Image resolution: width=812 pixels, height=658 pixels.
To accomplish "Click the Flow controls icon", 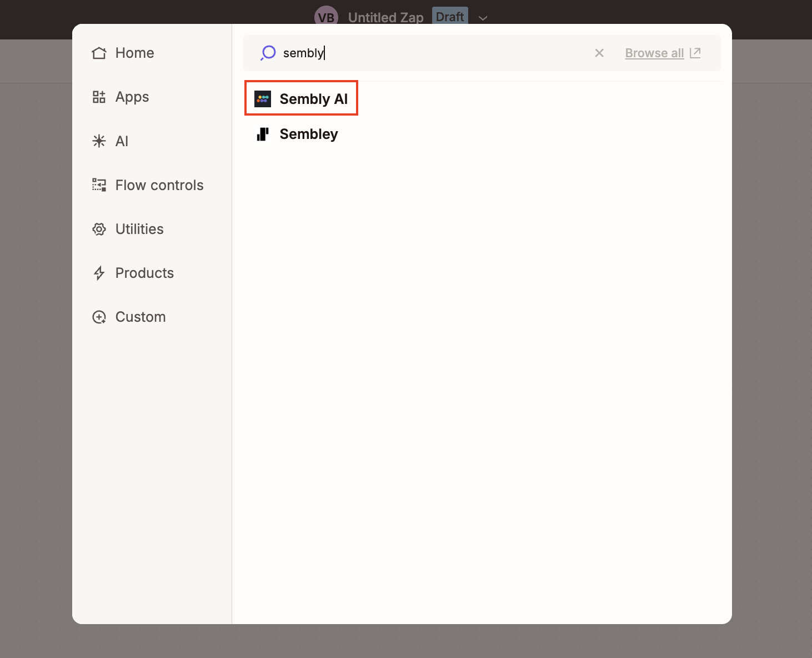I will pyautogui.click(x=99, y=185).
